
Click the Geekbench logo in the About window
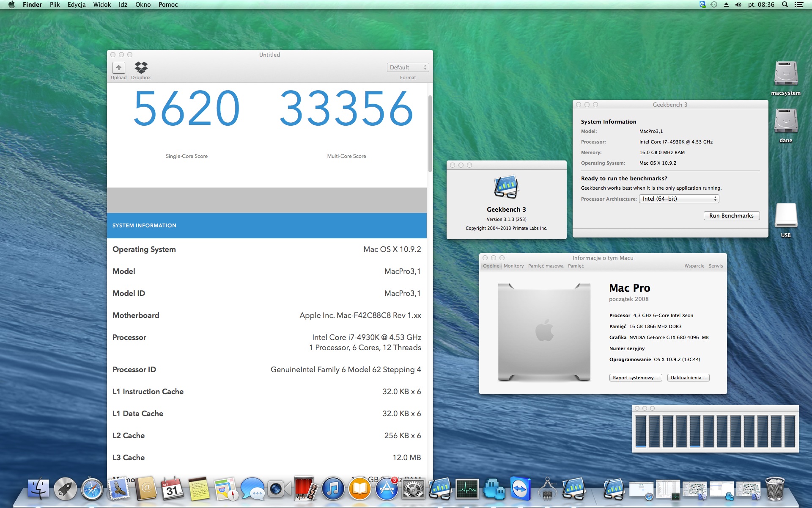506,187
